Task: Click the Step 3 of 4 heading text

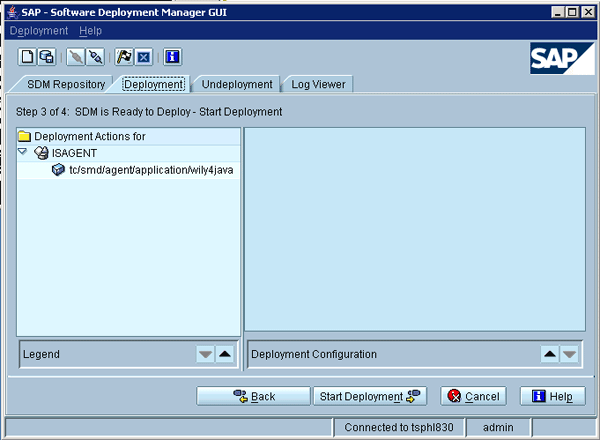Action: click(149, 112)
